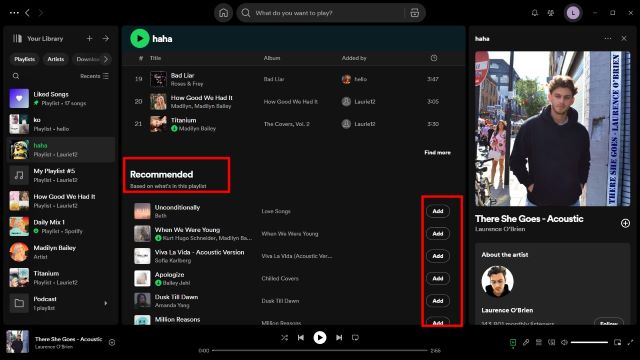Viewport: 640px width, 360px height.
Task: Click the search field magnifier icon
Action: click(246, 13)
